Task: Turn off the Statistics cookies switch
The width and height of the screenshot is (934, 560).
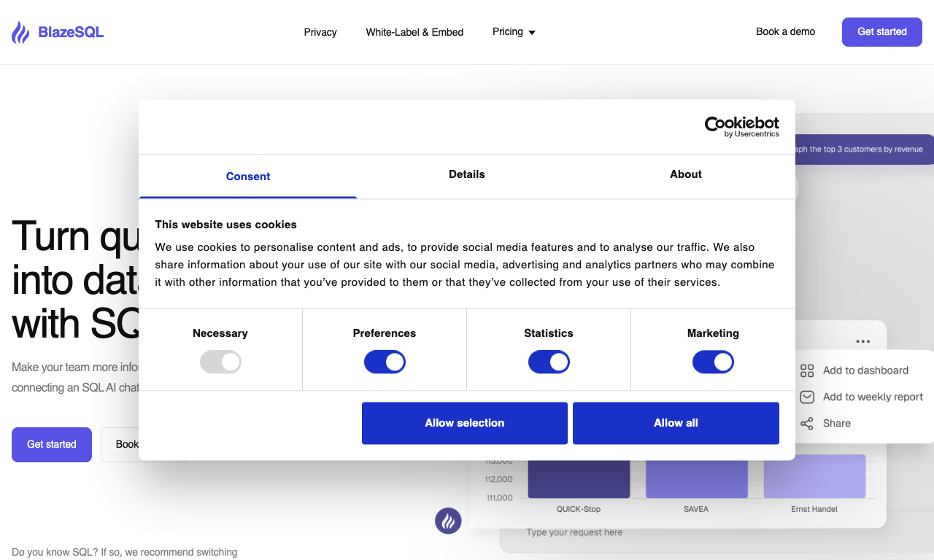Action: 549,362
